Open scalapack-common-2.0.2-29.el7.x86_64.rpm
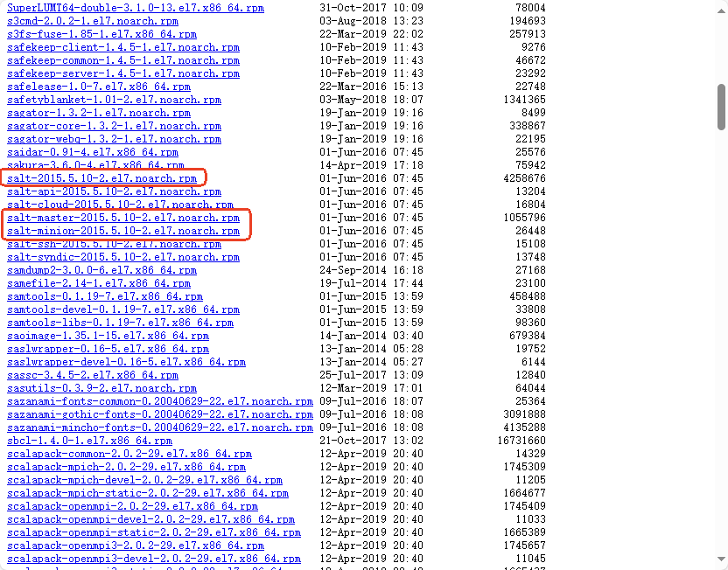This screenshot has height=570, width=728. coord(129,453)
